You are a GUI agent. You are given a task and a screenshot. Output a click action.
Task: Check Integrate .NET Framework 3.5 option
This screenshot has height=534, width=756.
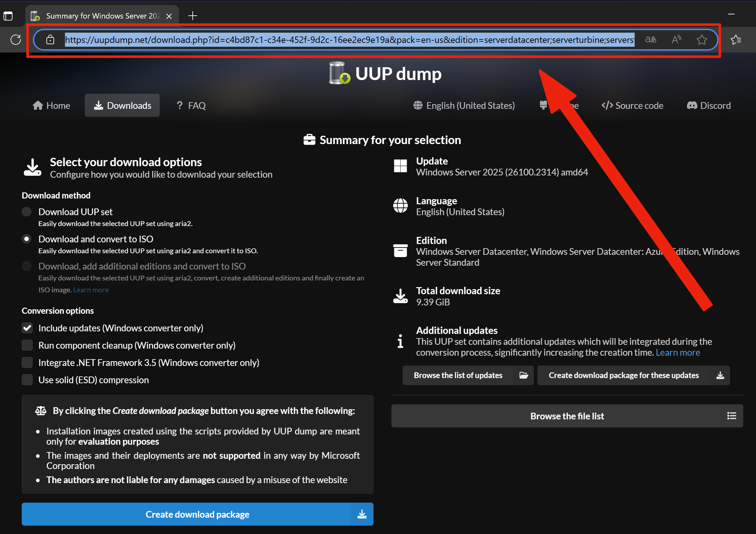click(27, 362)
